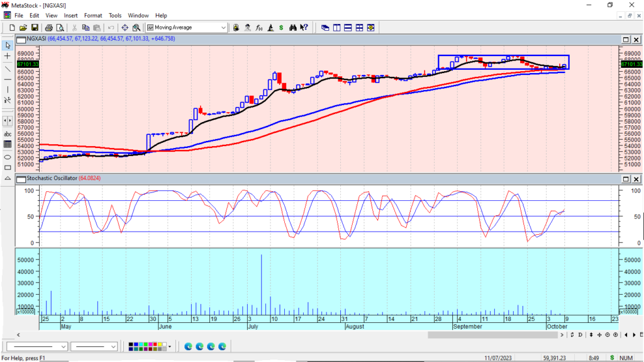
Task: Click the green dollar sign toolbar icon
Action: (x=280, y=28)
